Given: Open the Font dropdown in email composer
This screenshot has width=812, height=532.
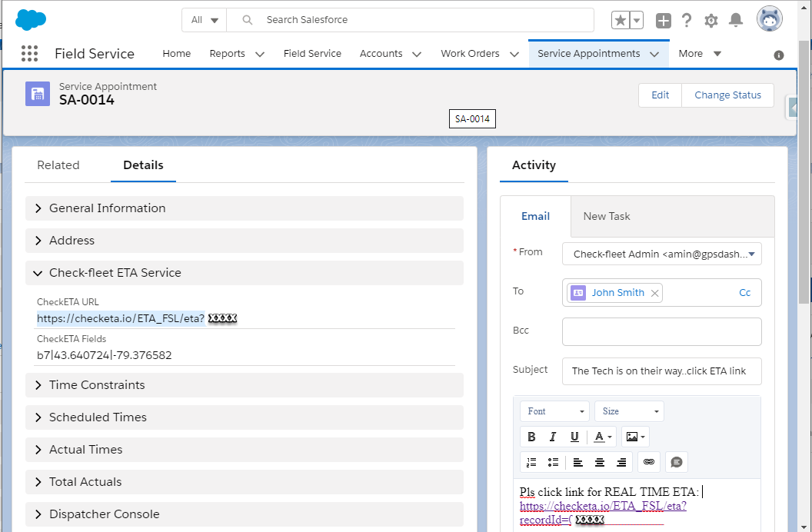Looking at the screenshot, I should tap(554, 411).
